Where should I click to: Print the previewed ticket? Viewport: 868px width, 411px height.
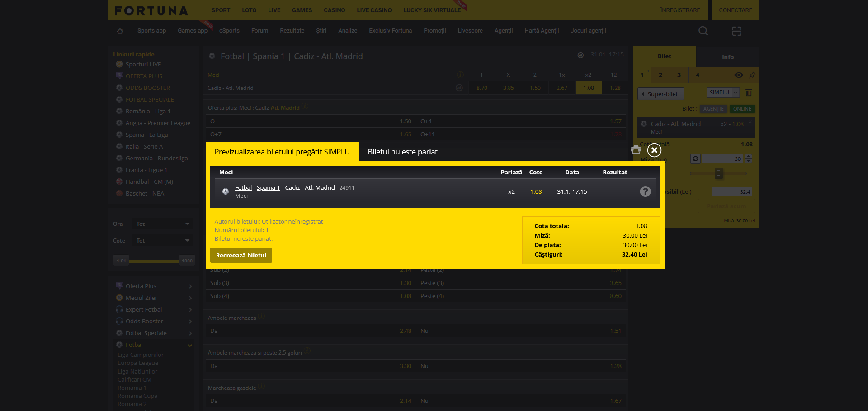pos(636,150)
